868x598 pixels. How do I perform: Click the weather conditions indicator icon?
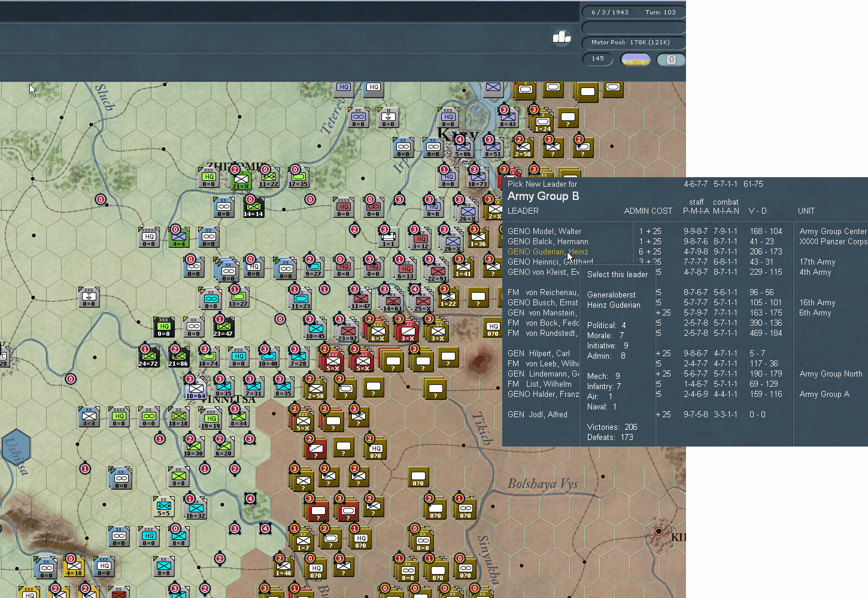pyautogui.click(x=636, y=59)
